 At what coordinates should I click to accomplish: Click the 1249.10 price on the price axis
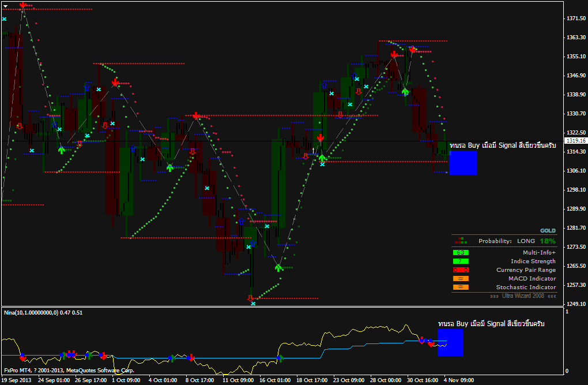576,304
